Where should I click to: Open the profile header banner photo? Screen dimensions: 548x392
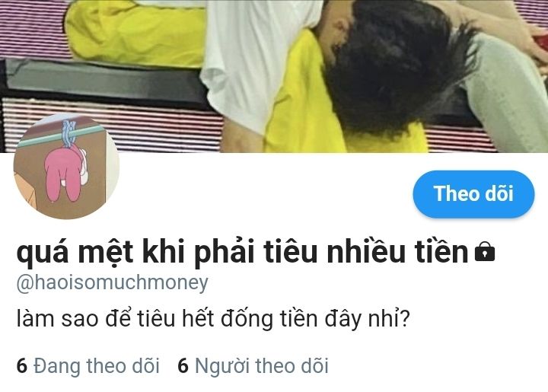pos(274,76)
